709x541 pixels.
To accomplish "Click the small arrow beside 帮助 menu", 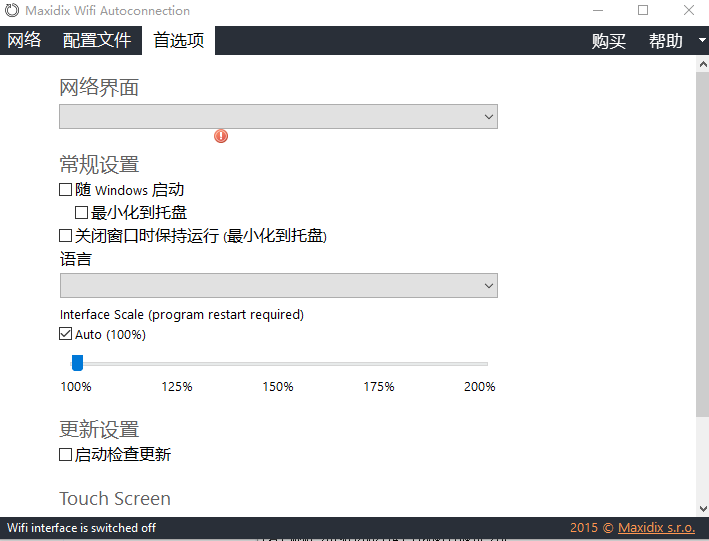I will 702,41.
